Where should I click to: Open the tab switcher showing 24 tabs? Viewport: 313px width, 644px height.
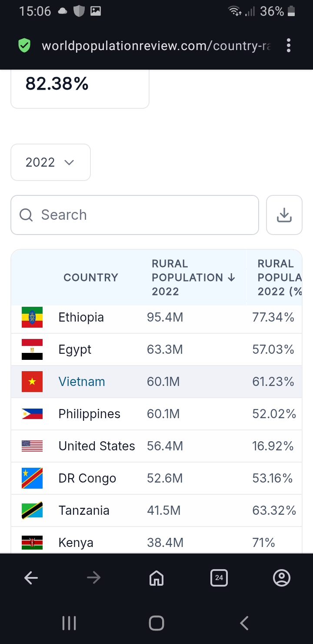tap(219, 578)
